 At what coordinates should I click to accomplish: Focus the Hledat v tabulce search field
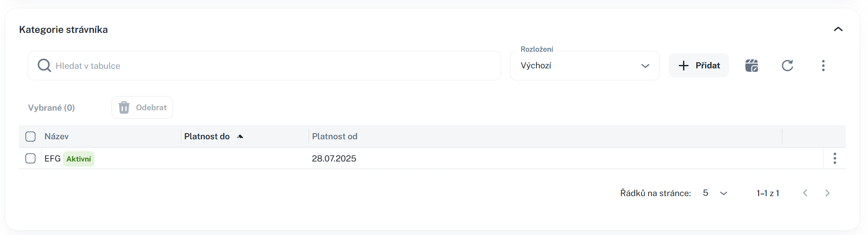tap(273, 65)
